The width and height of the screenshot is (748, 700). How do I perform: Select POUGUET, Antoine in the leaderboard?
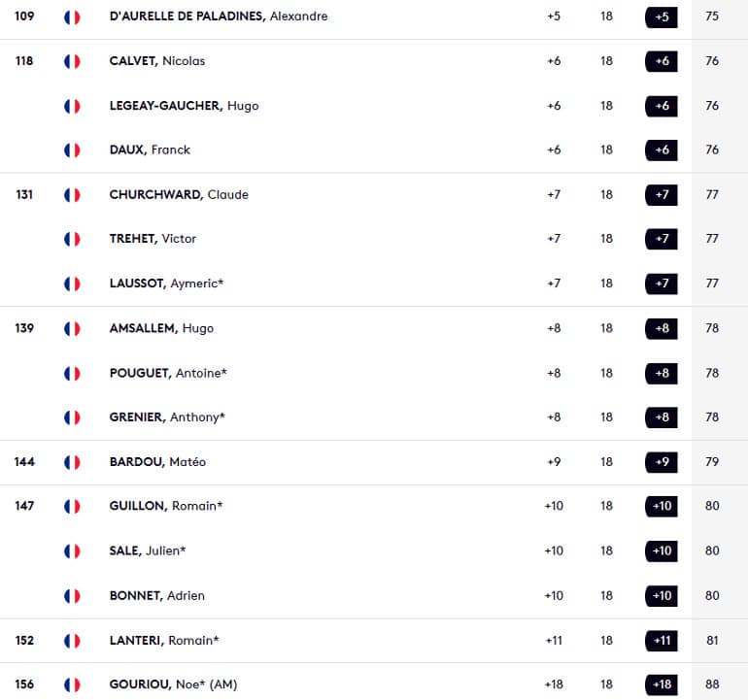[168, 373]
